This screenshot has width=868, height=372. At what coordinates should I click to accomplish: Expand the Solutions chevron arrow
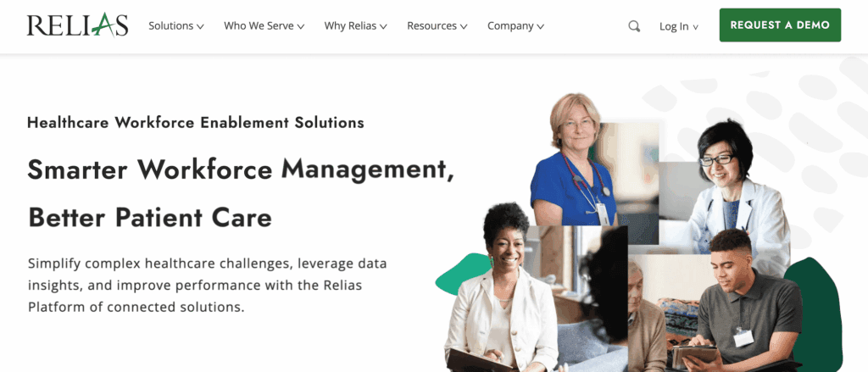(x=200, y=26)
